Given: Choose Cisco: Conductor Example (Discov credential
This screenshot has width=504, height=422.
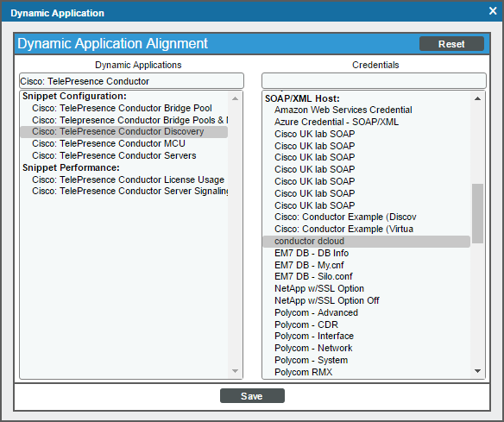Looking at the screenshot, I should tap(367, 217).
